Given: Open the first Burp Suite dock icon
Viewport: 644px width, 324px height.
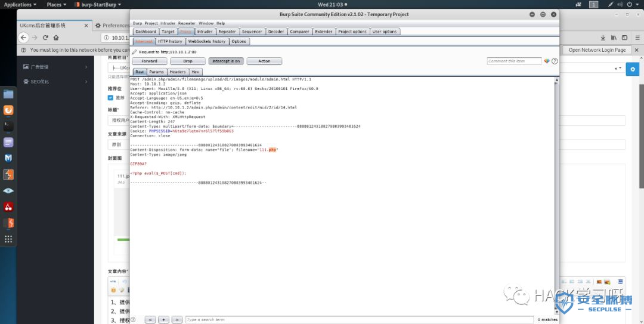Looking at the screenshot, I should point(8,174).
